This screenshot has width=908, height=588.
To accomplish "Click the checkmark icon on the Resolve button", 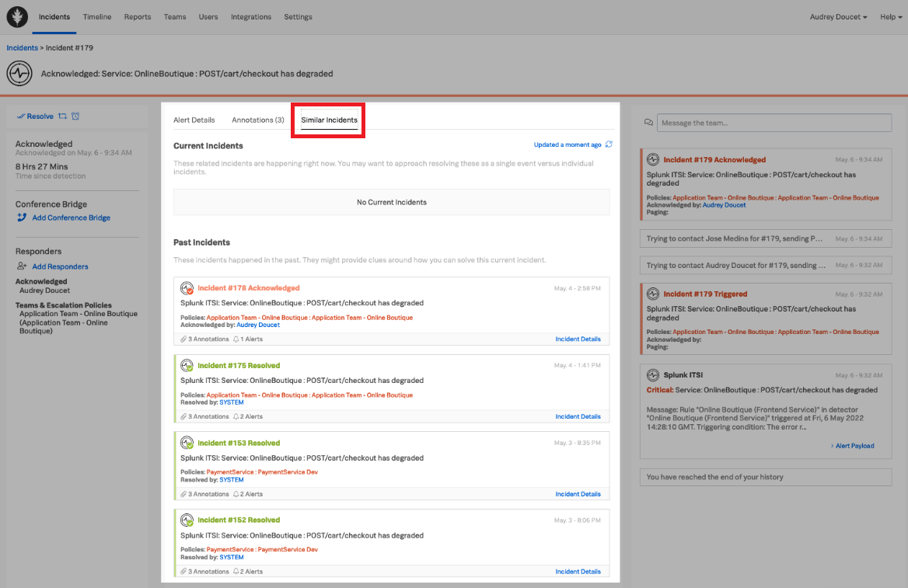I will point(21,117).
